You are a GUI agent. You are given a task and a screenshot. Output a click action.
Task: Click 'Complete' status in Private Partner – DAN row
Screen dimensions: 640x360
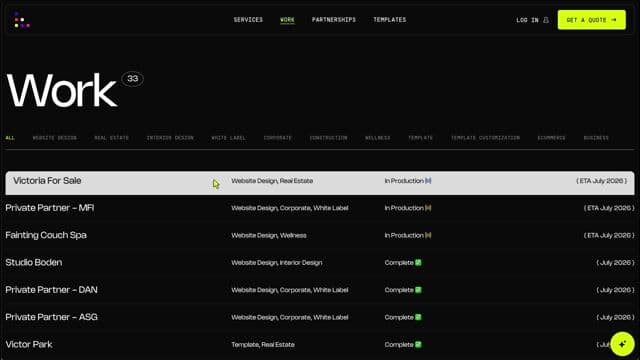tap(399, 290)
